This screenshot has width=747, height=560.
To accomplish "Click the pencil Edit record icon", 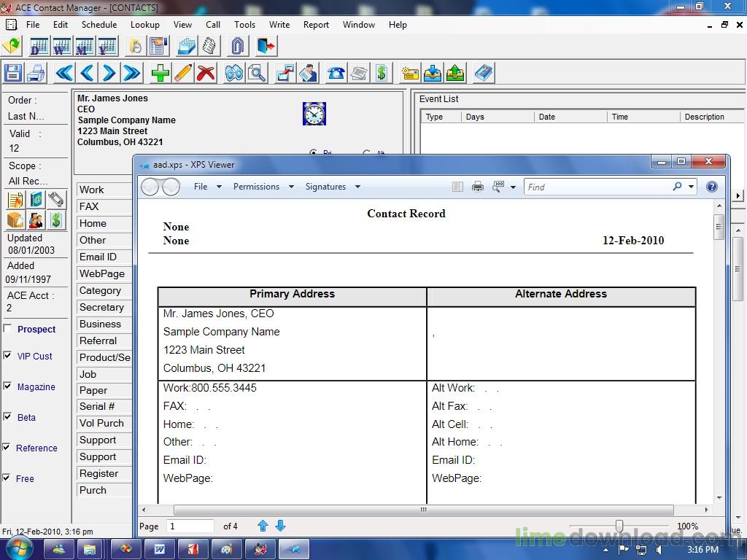I will 185,72.
